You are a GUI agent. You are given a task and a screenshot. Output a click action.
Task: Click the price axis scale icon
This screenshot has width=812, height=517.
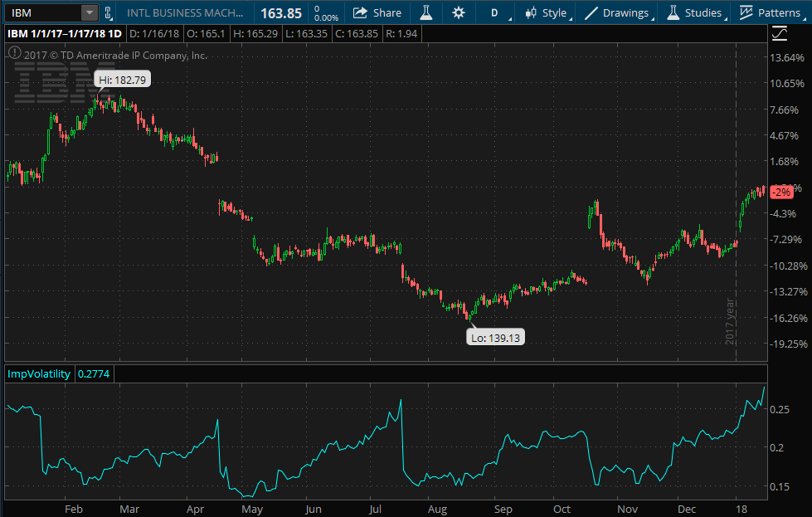tap(780, 34)
